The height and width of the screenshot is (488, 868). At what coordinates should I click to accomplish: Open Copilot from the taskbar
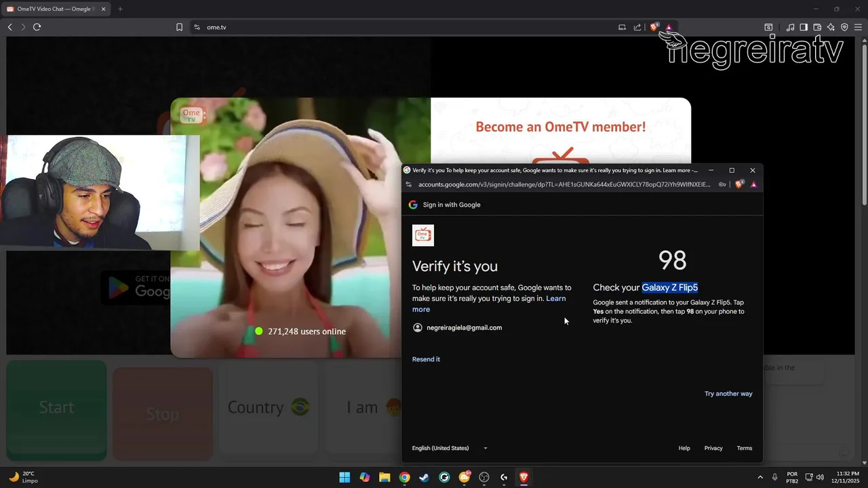click(x=365, y=477)
